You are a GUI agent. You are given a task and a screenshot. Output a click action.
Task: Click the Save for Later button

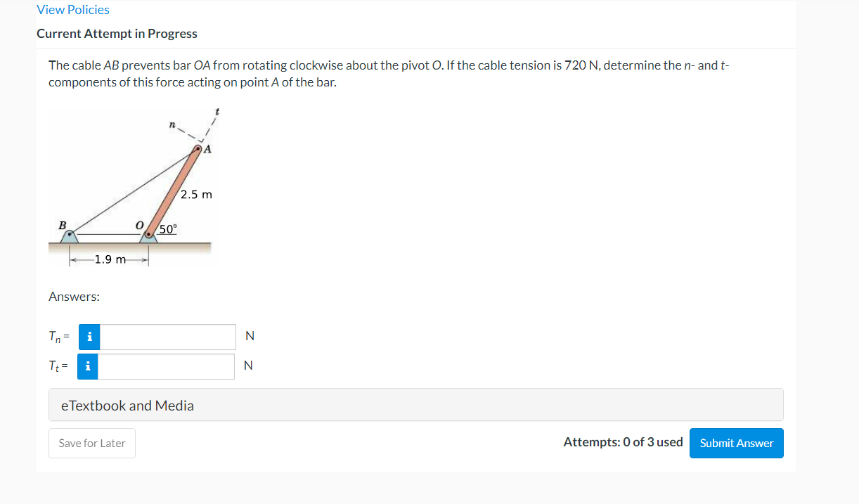coord(92,443)
